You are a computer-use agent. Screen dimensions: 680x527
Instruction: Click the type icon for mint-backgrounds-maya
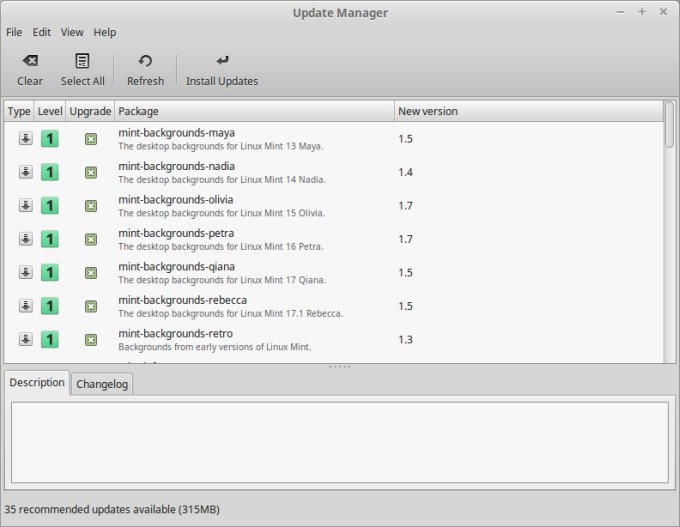click(25, 139)
